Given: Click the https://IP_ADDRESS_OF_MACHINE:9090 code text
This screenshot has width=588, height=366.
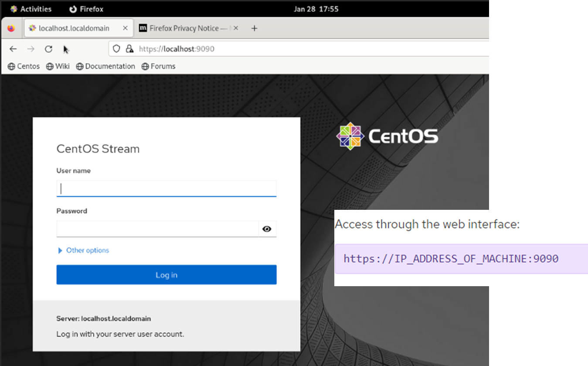Looking at the screenshot, I should [451, 259].
